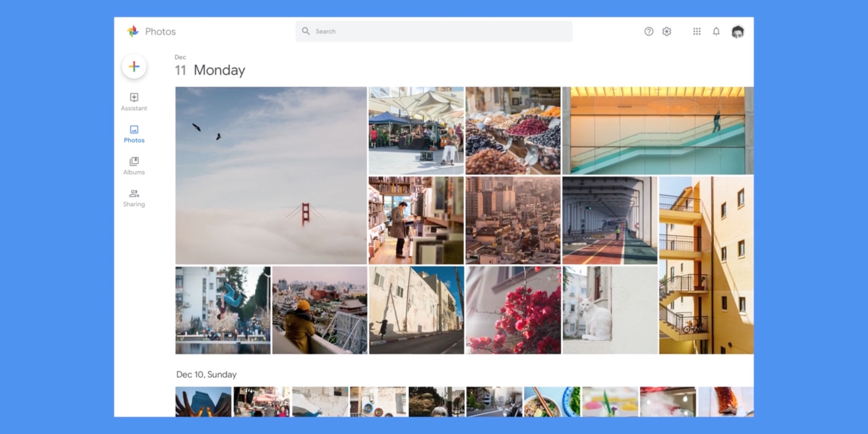
Task: Open the Albums section
Action: [x=134, y=166]
